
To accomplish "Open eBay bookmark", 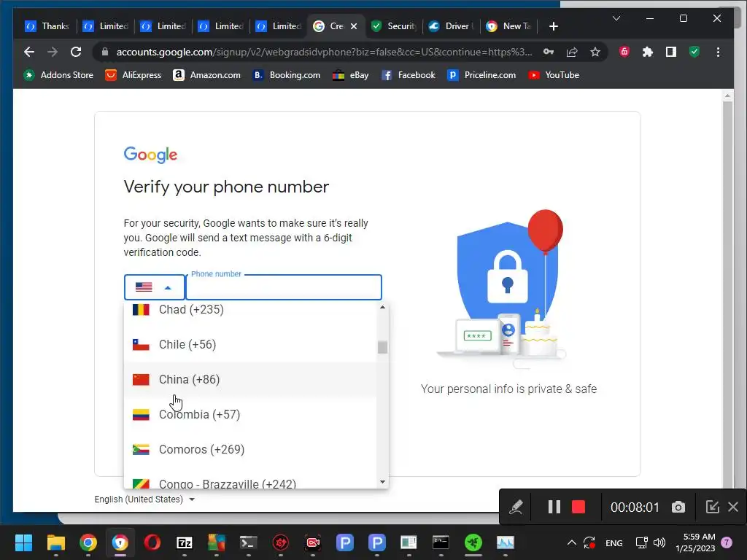I will (x=351, y=75).
